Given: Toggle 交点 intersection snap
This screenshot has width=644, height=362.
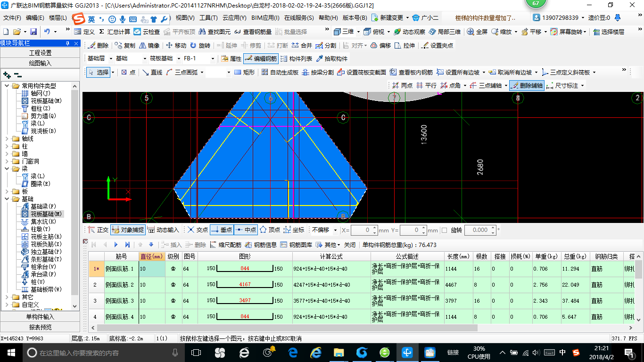Looking at the screenshot, I should [197, 230].
